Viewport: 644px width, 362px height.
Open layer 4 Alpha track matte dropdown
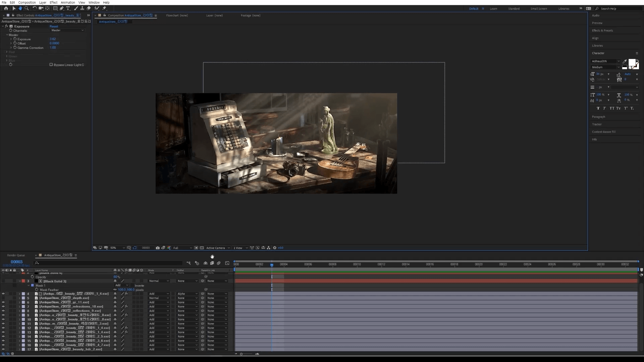click(x=187, y=294)
